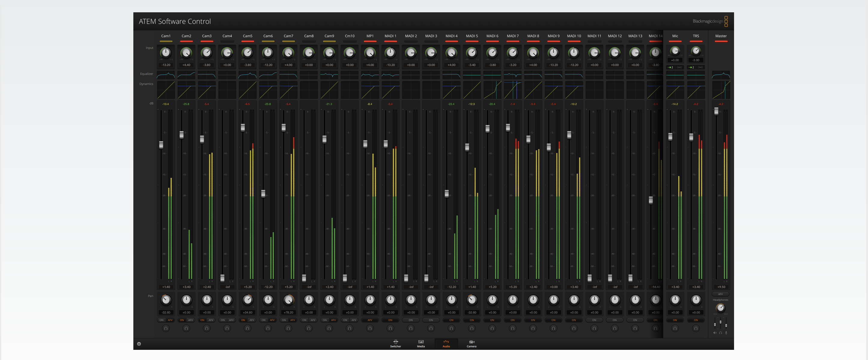Open the Master equalizer graph
The image size is (868, 360).
[721, 75]
